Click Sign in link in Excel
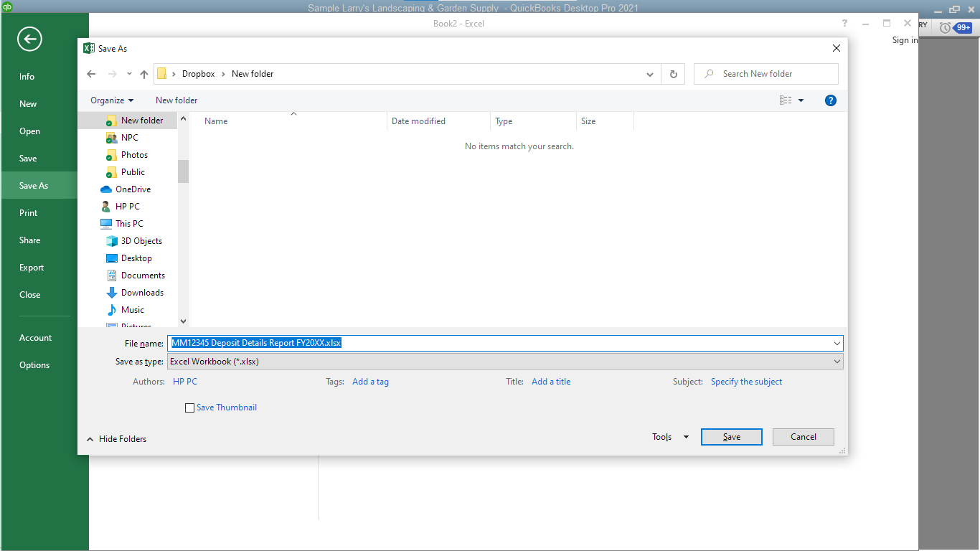 (905, 40)
